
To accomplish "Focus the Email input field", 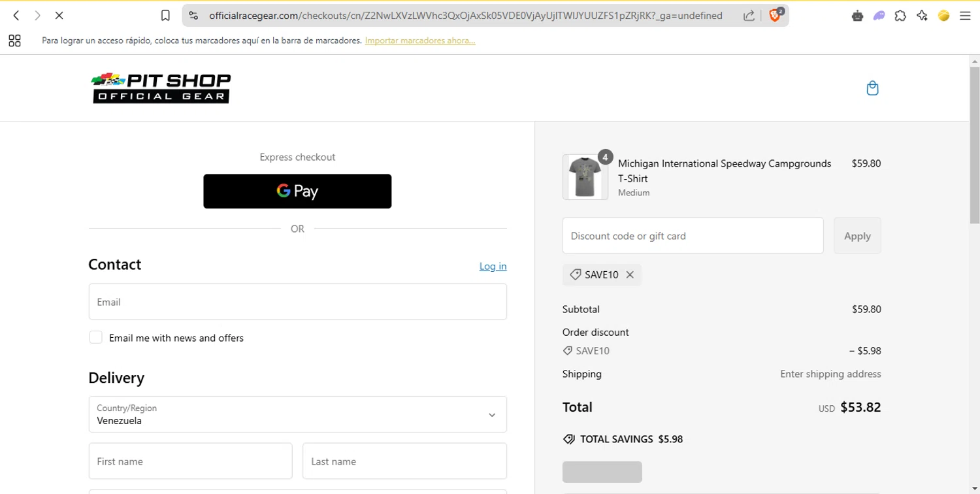I will (x=297, y=302).
